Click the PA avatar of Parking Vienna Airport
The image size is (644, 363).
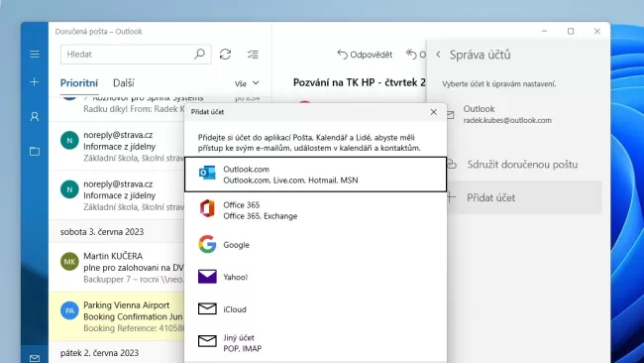(69, 310)
